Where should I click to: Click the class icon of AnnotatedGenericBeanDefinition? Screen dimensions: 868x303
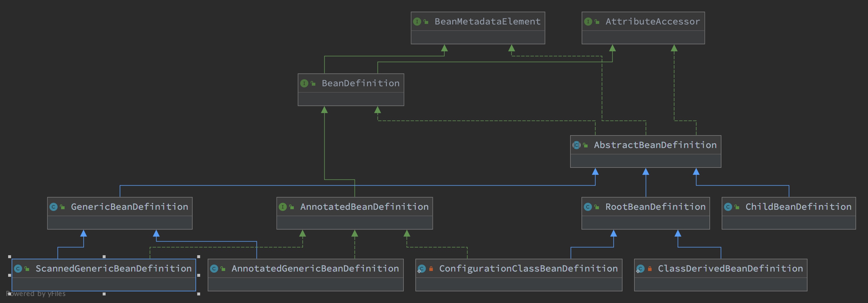pyautogui.click(x=214, y=269)
